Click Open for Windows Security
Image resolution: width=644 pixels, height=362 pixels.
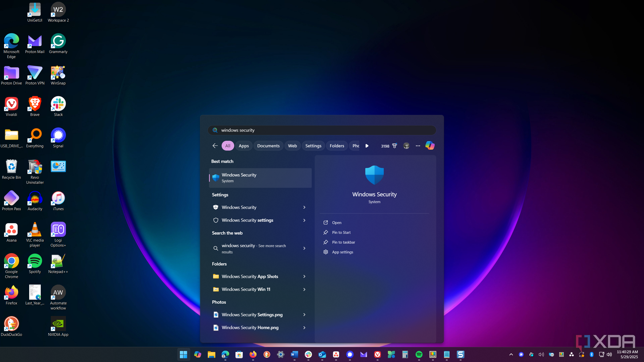tap(337, 223)
